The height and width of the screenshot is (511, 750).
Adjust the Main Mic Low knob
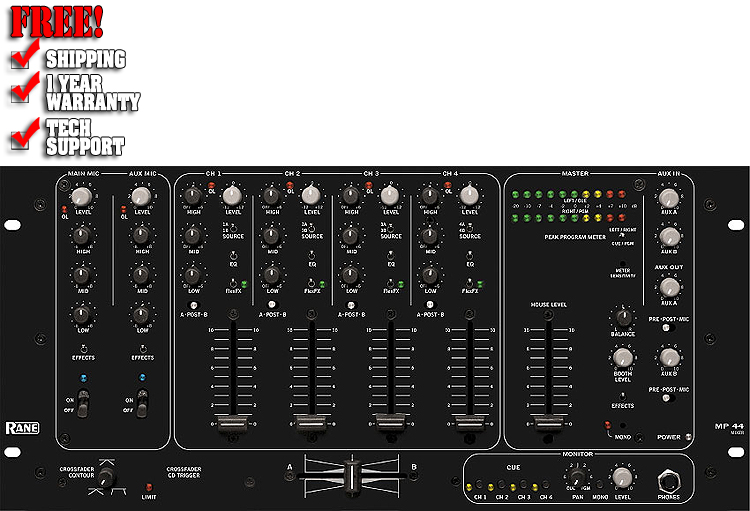coord(82,315)
